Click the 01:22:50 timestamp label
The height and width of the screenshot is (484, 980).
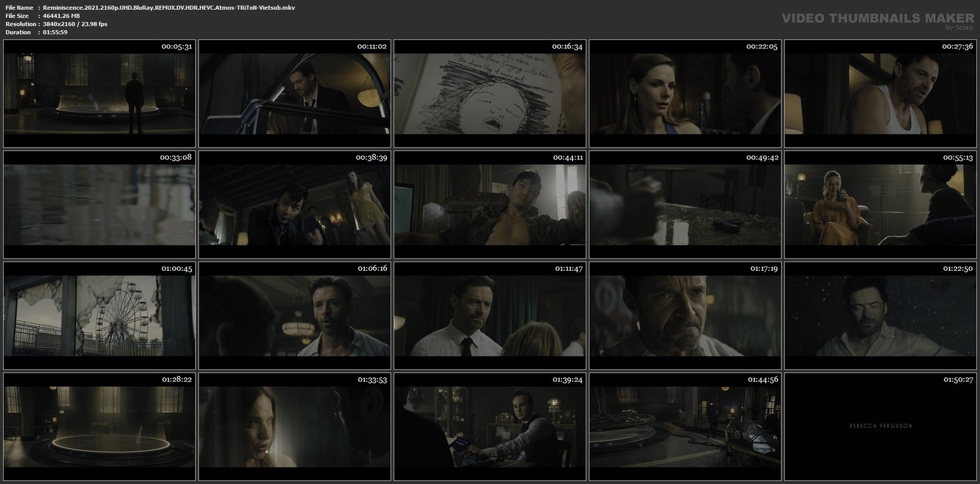point(958,268)
